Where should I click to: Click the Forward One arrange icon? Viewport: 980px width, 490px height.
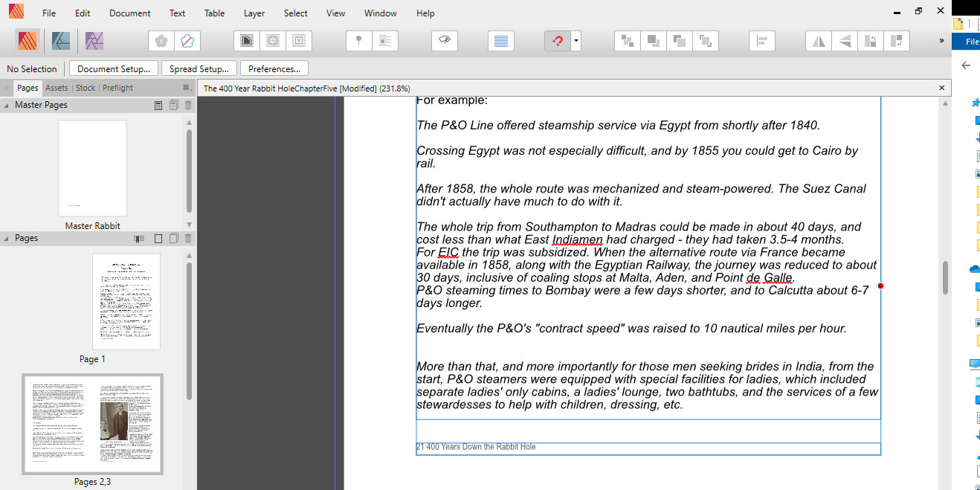coord(679,41)
